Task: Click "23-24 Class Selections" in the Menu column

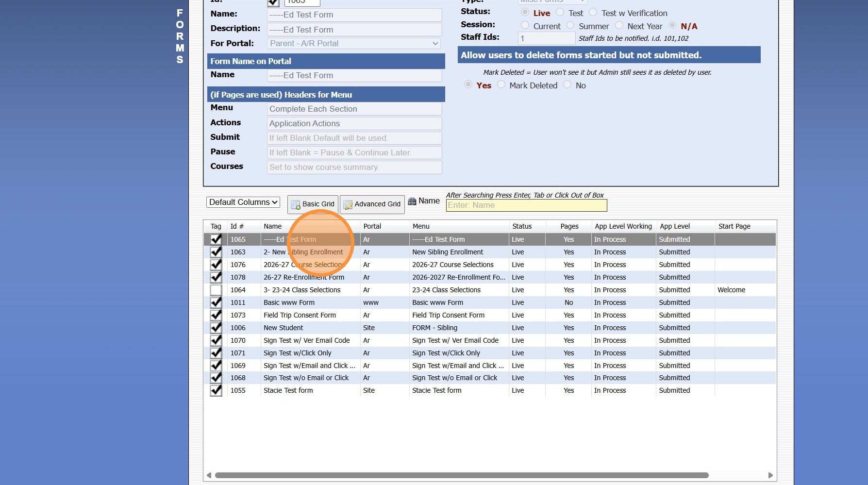Action: 446,290
